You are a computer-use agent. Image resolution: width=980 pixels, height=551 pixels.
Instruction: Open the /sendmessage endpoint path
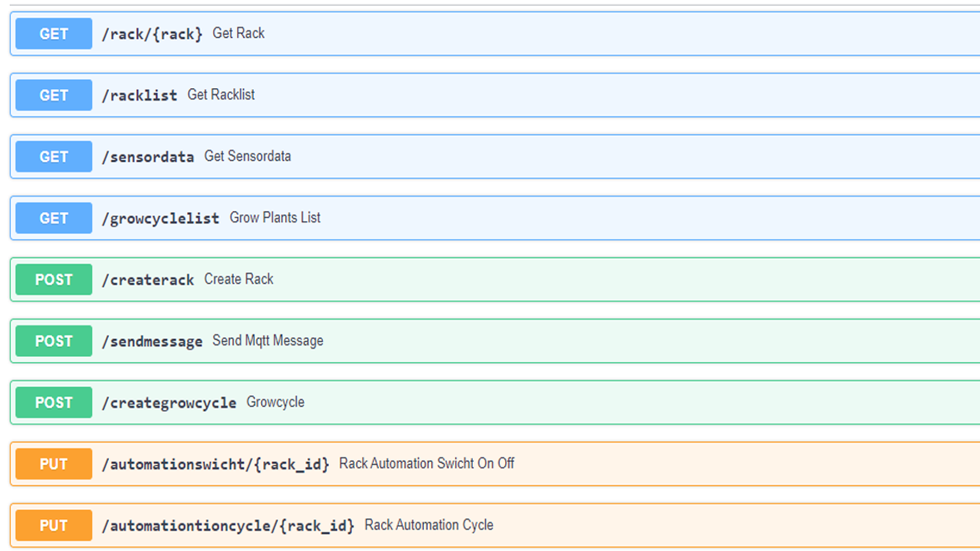click(152, 341)
